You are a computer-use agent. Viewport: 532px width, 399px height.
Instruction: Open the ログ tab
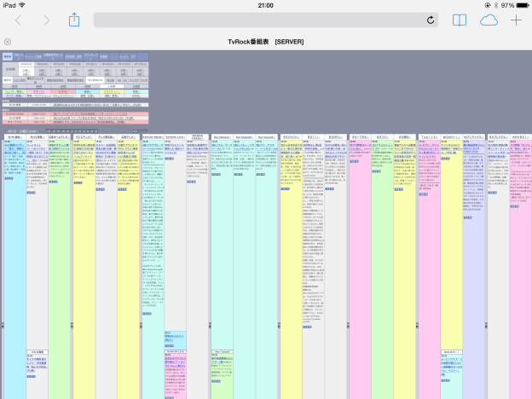tap(133, 56)
